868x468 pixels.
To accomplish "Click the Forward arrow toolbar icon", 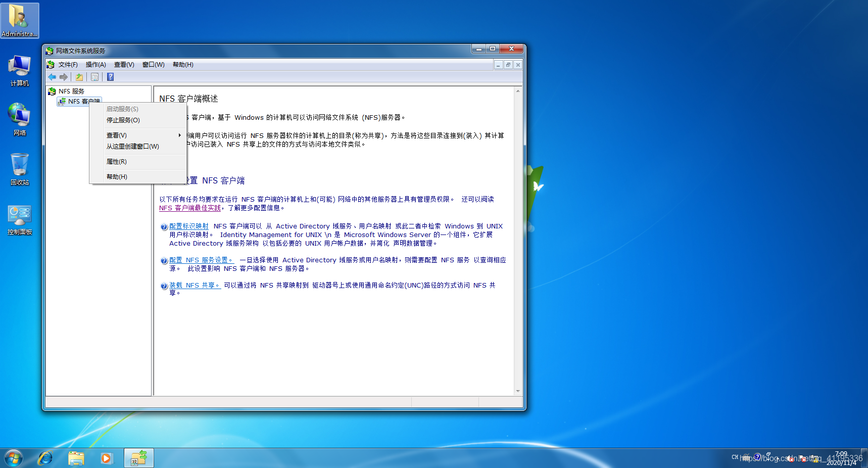I will tap(64, 77).
